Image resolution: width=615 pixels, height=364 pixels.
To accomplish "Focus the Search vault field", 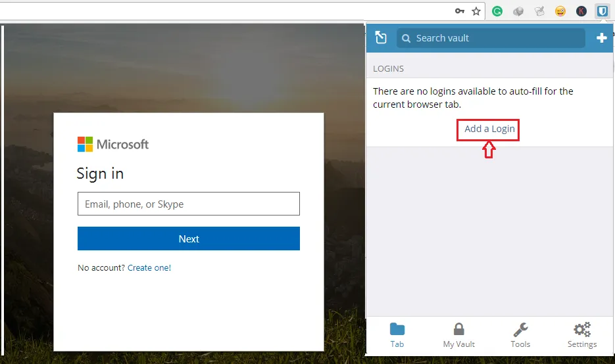I will (491, 38).
